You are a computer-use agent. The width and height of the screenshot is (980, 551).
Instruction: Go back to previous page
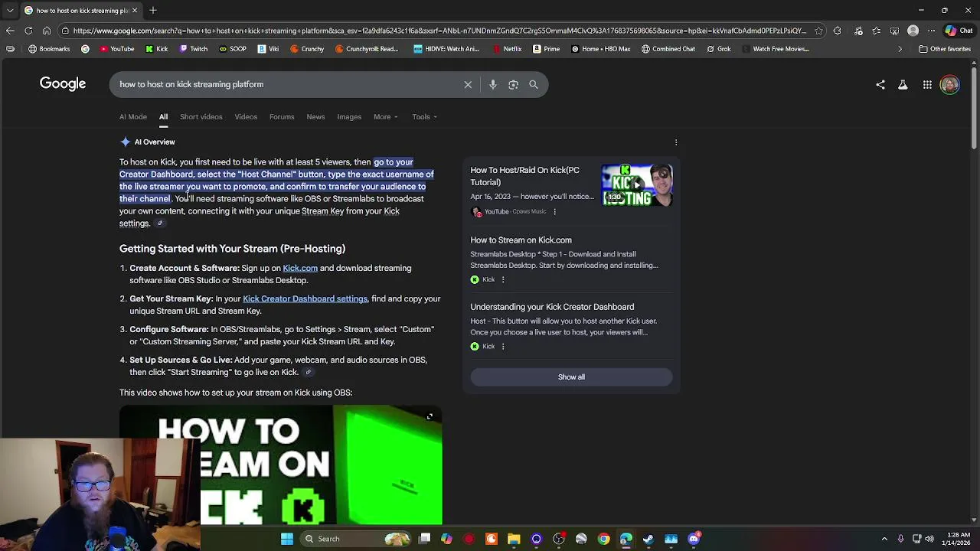[10, 31]
